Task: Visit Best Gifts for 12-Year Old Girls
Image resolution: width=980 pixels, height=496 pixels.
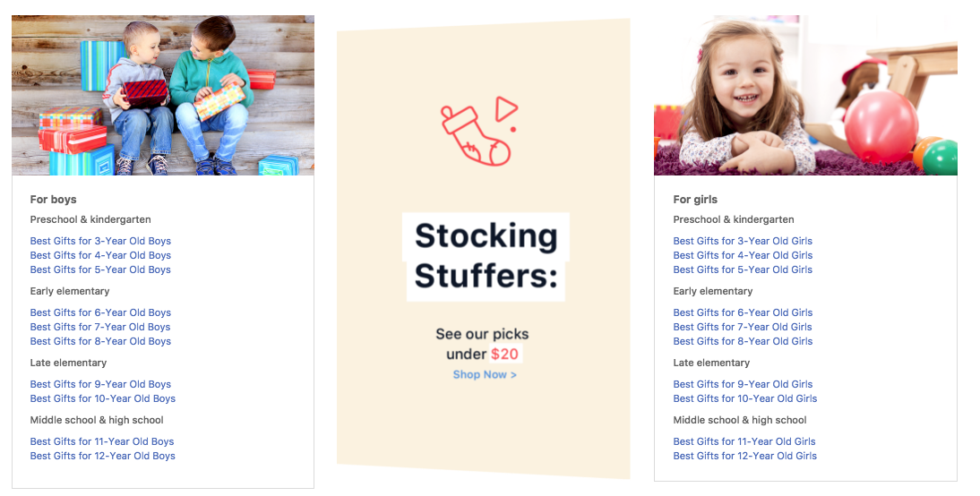Action: [745, 456]
